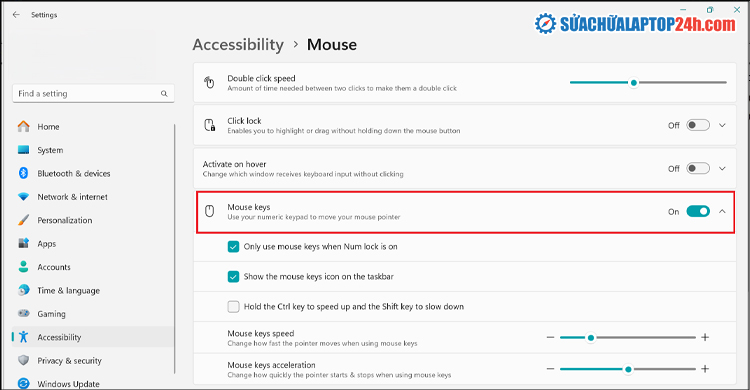Click the sidebar vertical scrollbar
This screenshot has height=390, width=750.
(175, 249)
